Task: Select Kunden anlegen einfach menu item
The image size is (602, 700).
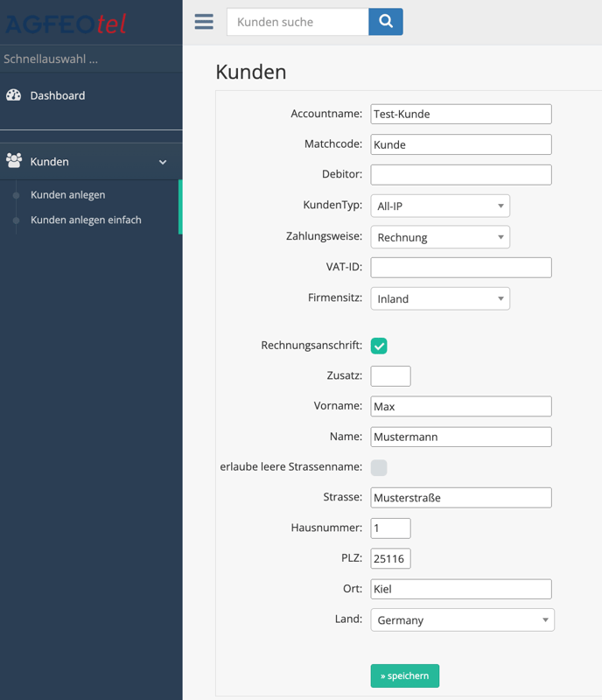Action: (x=86, y=220)
